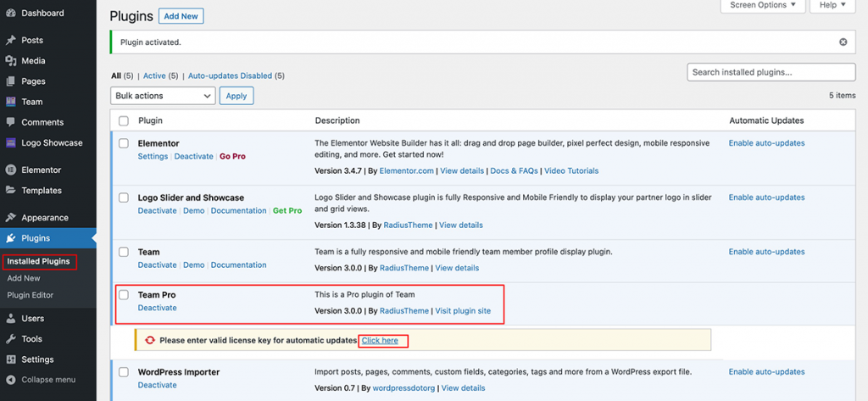Click the license key Click here link
Viewport: 868px width, 401px height.
point(380,341)
